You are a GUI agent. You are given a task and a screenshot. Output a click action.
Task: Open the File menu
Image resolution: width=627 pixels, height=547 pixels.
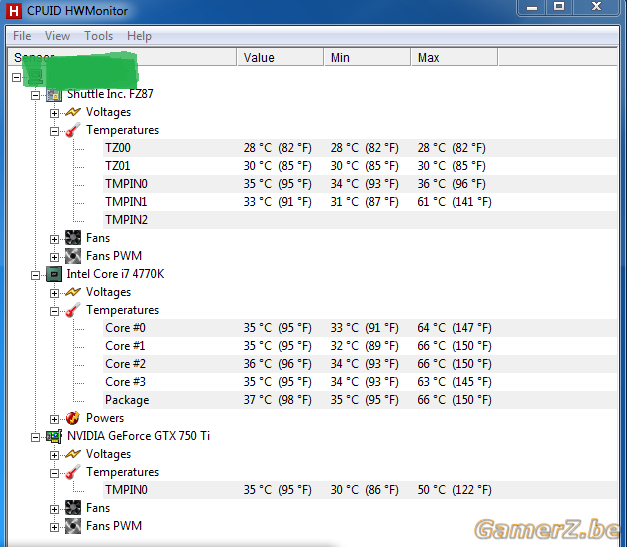coord(22,36)
